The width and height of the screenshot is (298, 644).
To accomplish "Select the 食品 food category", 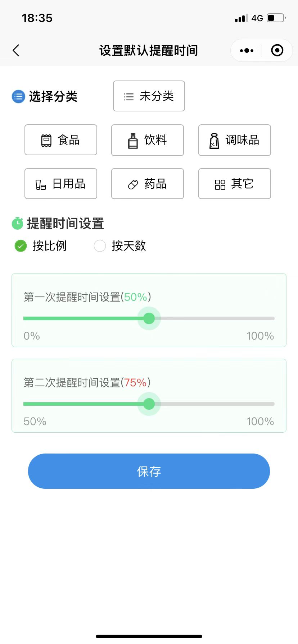I will click(x=61, y=140).
